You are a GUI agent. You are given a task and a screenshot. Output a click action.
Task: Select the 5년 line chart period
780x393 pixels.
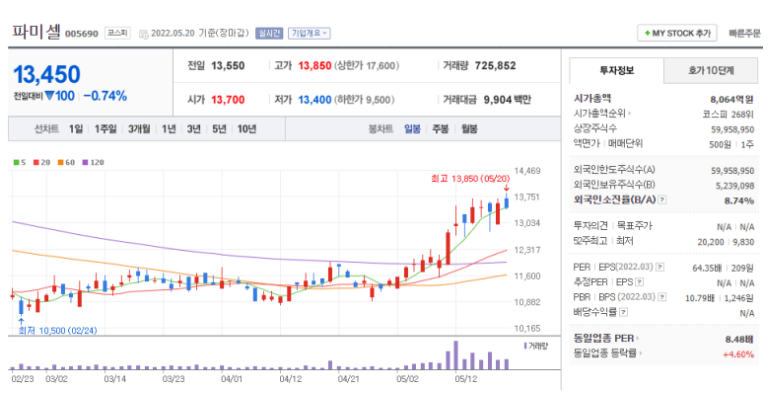(219, 129)
